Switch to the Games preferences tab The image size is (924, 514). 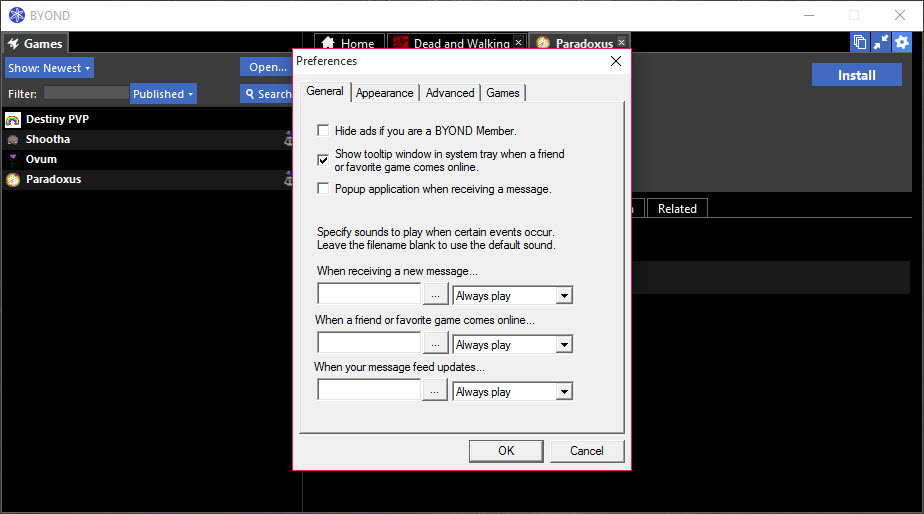tap(503, 93)
